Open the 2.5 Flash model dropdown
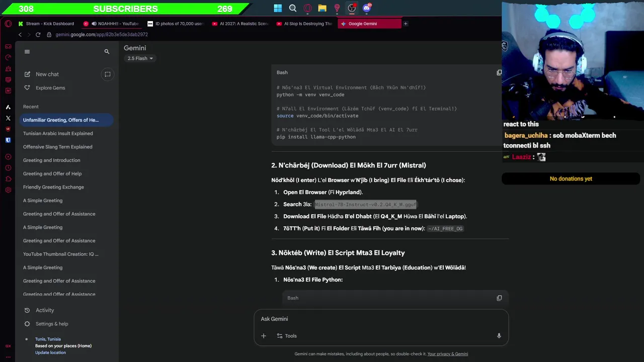The image size is (644, 362). click(x=140, y=58)
